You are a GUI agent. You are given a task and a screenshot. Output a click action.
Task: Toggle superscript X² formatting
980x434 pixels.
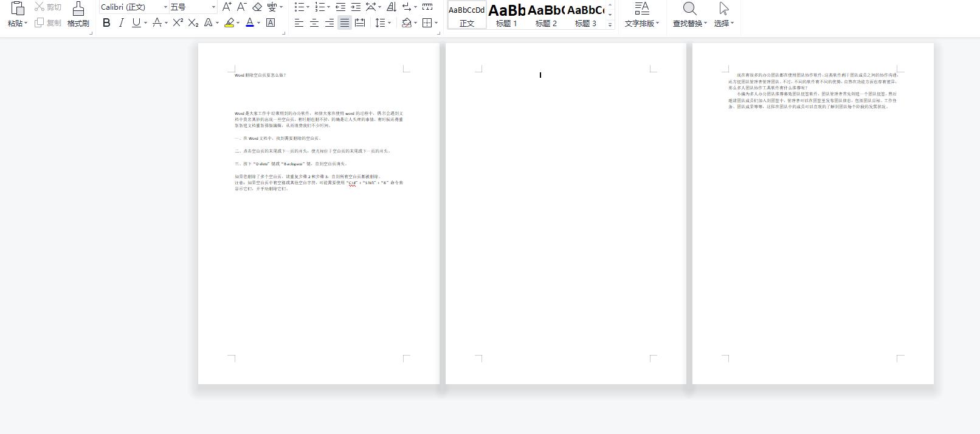(x=178, y=22)
